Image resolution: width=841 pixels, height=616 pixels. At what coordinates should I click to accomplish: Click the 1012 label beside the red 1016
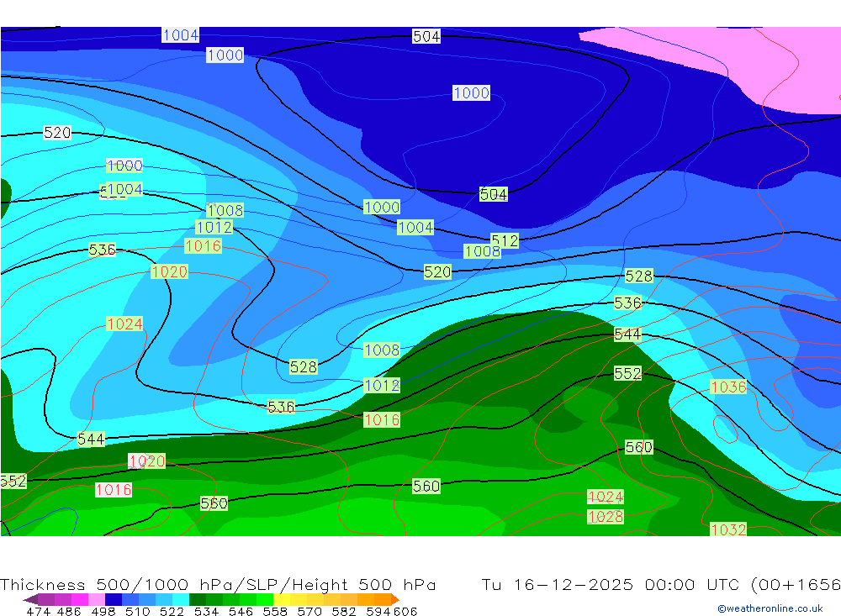tap(214, 227)
